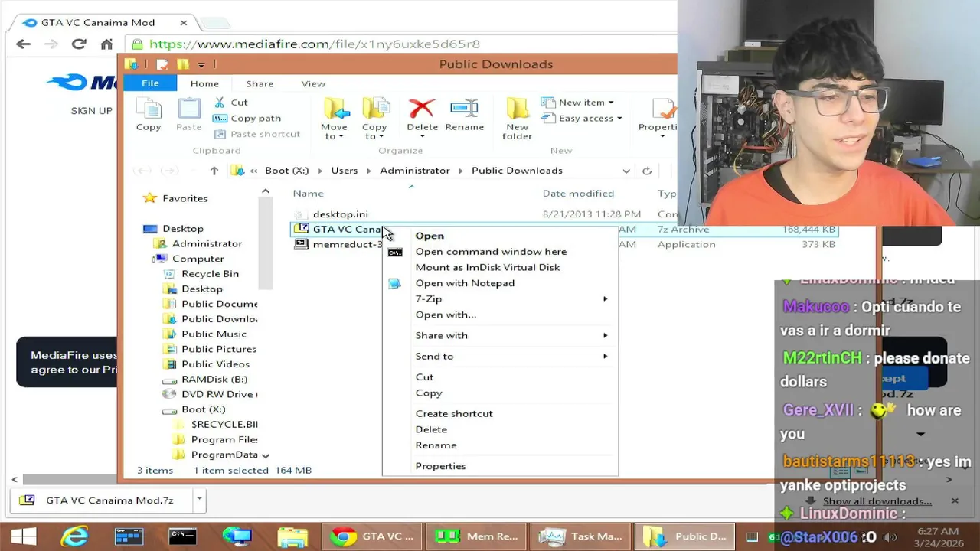Open the Easy access dropdown
Image resolution: width=980 pixels, height=551 pixels.
(x=581, y=118)
